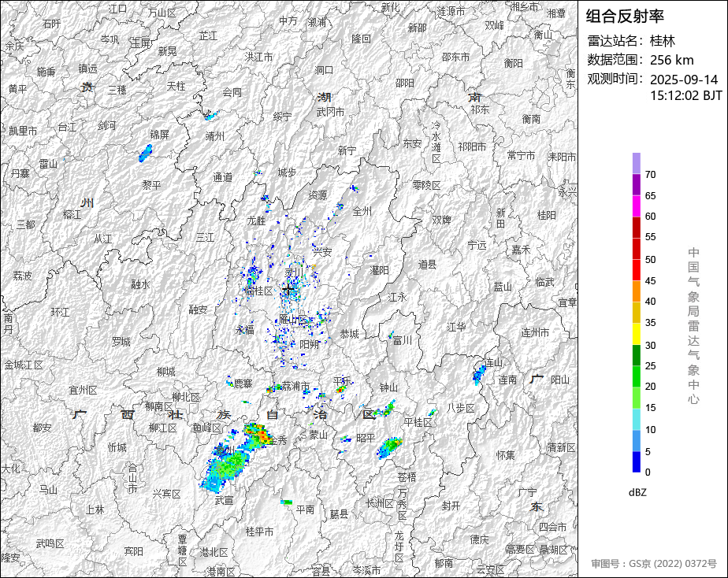Click the map label '宜州区'

(x=83, y=391)
